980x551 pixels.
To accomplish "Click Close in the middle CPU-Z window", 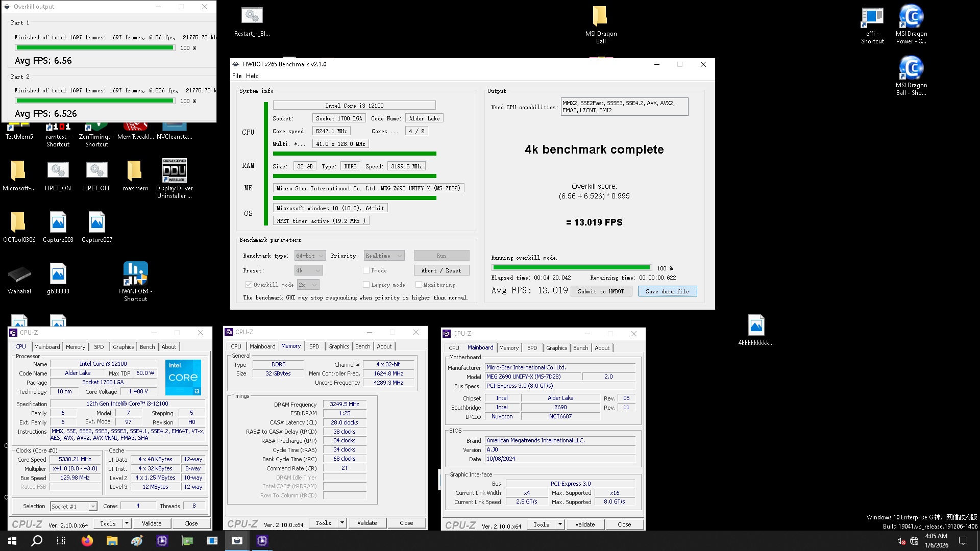I will pos(406,523).
